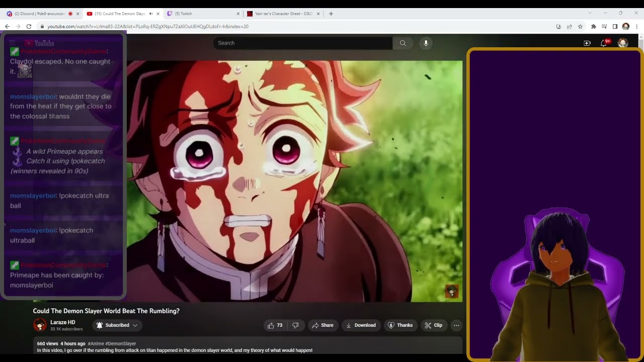
Task: Open site info via the padlock icon
Action: click(43, 27)
